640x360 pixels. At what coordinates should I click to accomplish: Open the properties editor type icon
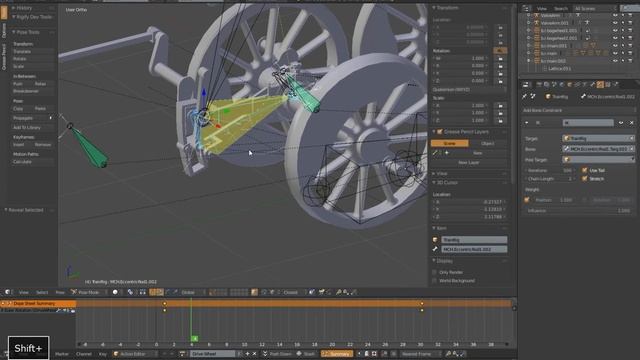pos(526,84)
